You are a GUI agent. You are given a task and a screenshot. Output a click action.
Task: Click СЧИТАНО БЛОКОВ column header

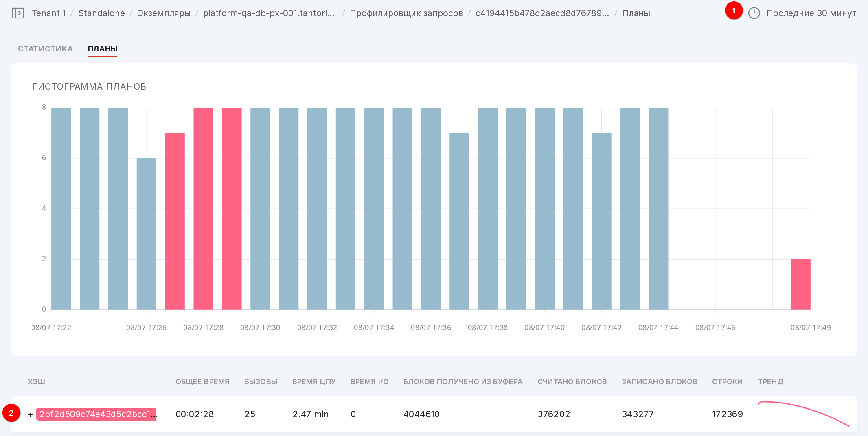click(572, 381)
